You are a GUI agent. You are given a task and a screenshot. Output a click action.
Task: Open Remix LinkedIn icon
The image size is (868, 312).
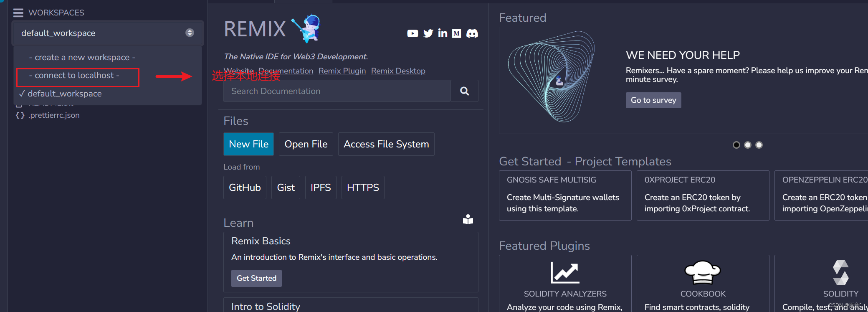click(443, 33)
